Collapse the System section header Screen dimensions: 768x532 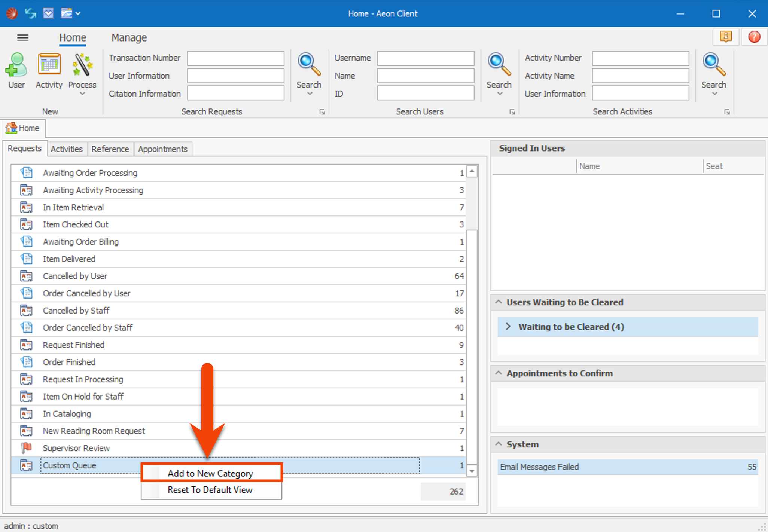498,444
